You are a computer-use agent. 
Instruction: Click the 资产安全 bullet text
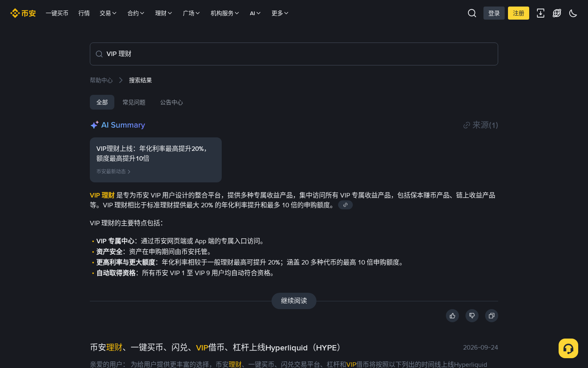coord(109,252)
